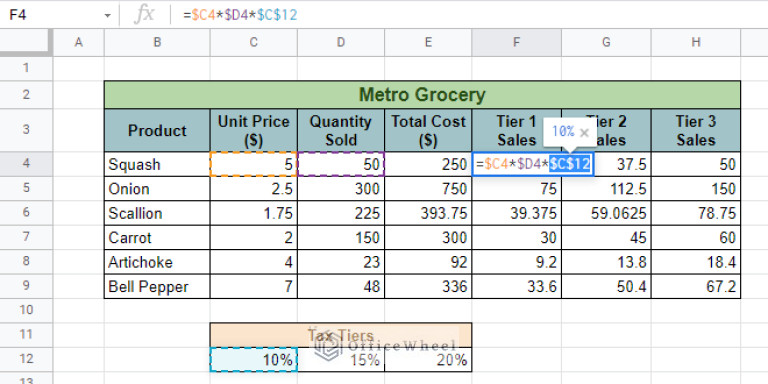Click Onion unit price cell 2.5
This screenshot has width=768, height=384.
[254, 189]
